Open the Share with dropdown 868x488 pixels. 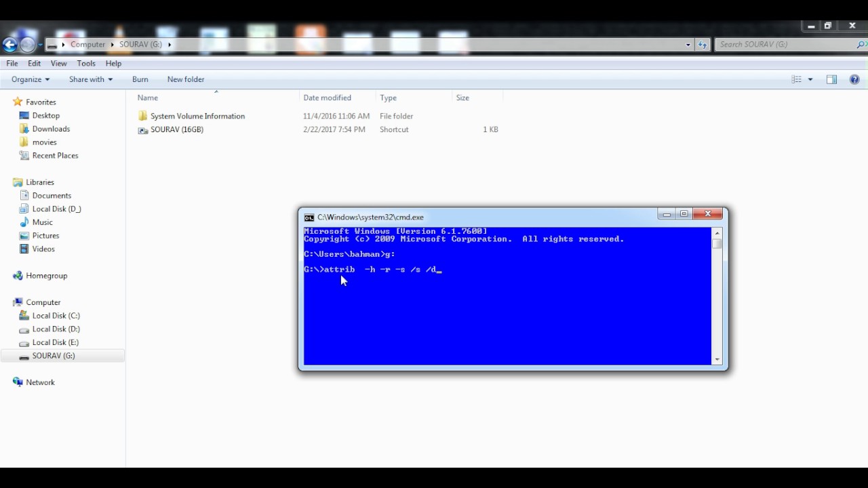91,79
